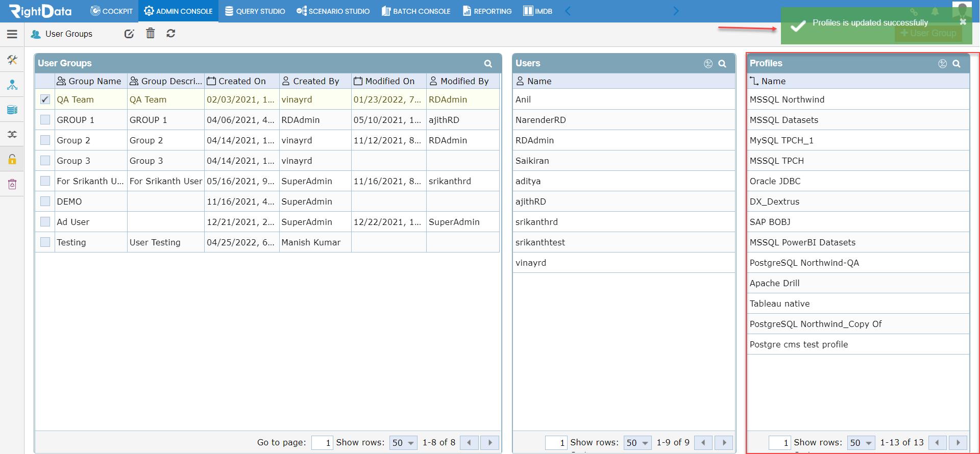Image resolution: width=980 pixels, height=454 pixels.
Task: Click the delete trash icon in toolbar
Action: 150,34
